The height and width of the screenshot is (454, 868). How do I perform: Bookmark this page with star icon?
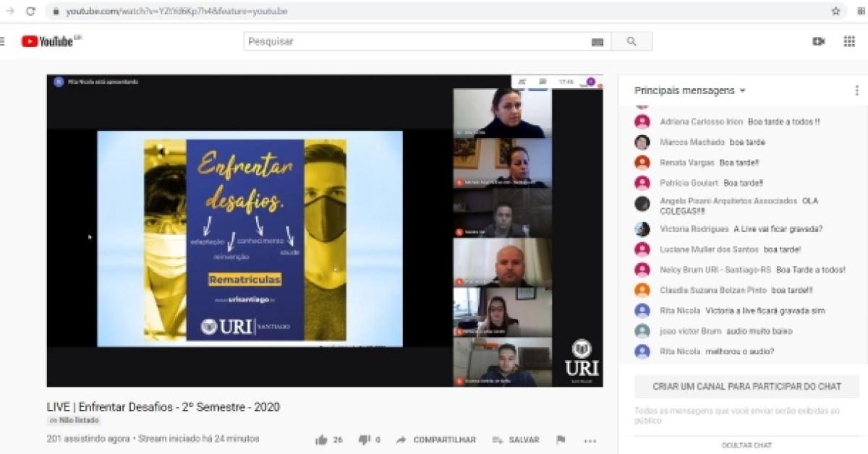click(x=835, y=12)
